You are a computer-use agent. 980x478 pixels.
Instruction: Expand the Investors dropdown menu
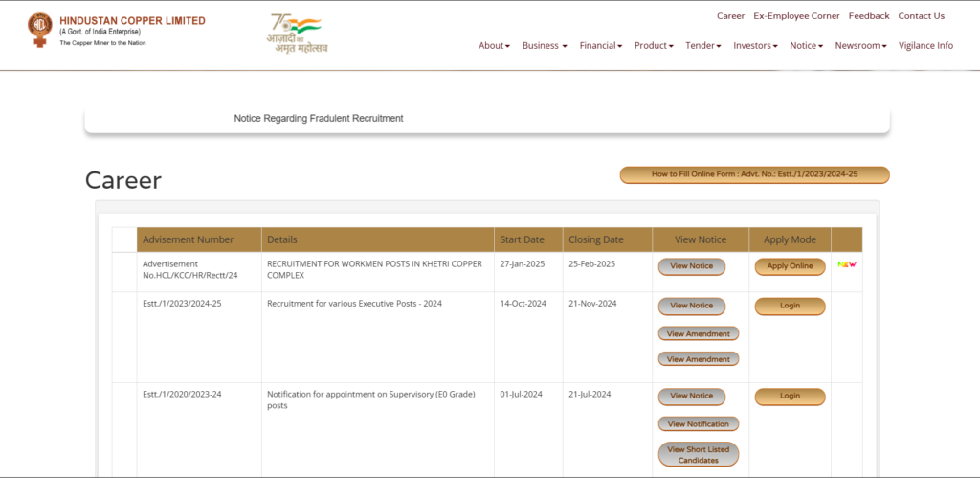[x=756, y=46]
